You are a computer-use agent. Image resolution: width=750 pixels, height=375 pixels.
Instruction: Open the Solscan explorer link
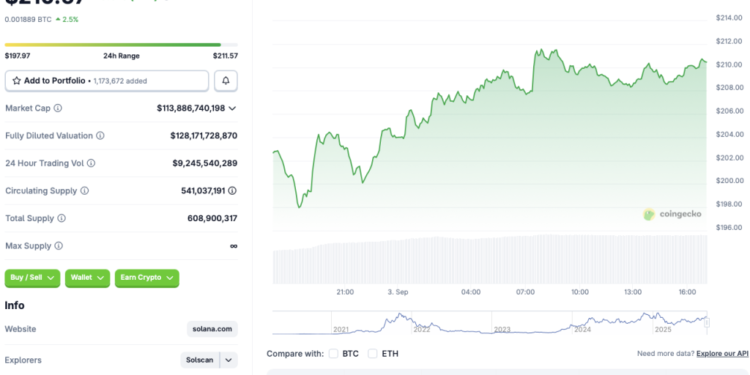coord(200,360)
